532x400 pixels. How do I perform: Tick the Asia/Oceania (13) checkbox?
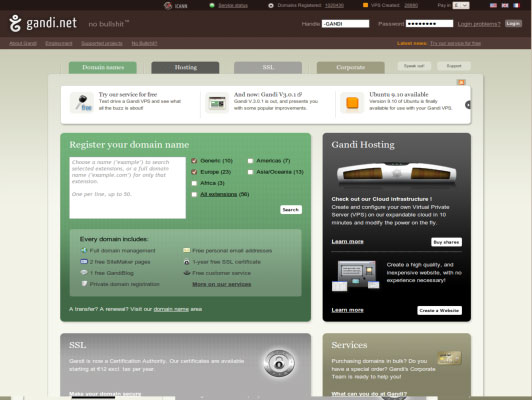click(250, 172)
